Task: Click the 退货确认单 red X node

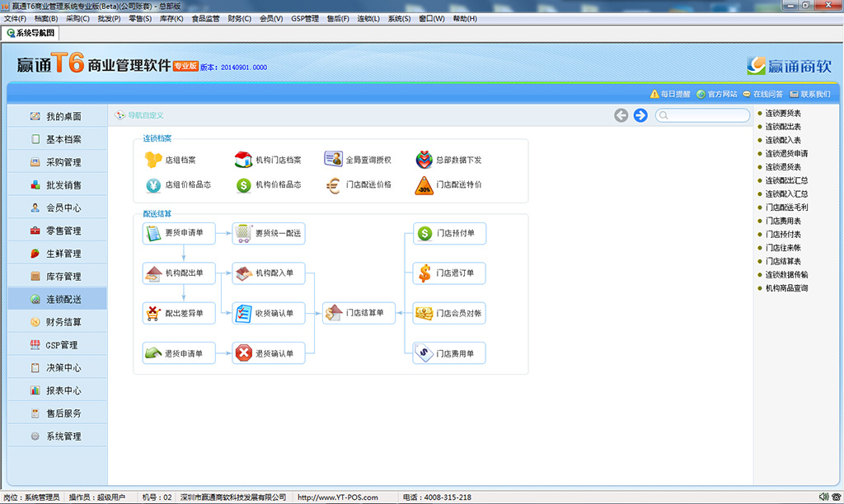Action: tap(268, 353)
